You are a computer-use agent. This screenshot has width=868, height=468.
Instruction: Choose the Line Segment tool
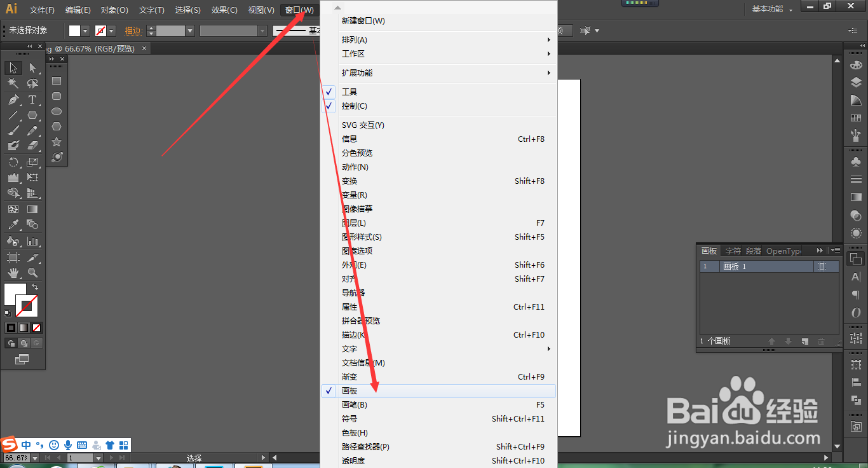(13, 115)
